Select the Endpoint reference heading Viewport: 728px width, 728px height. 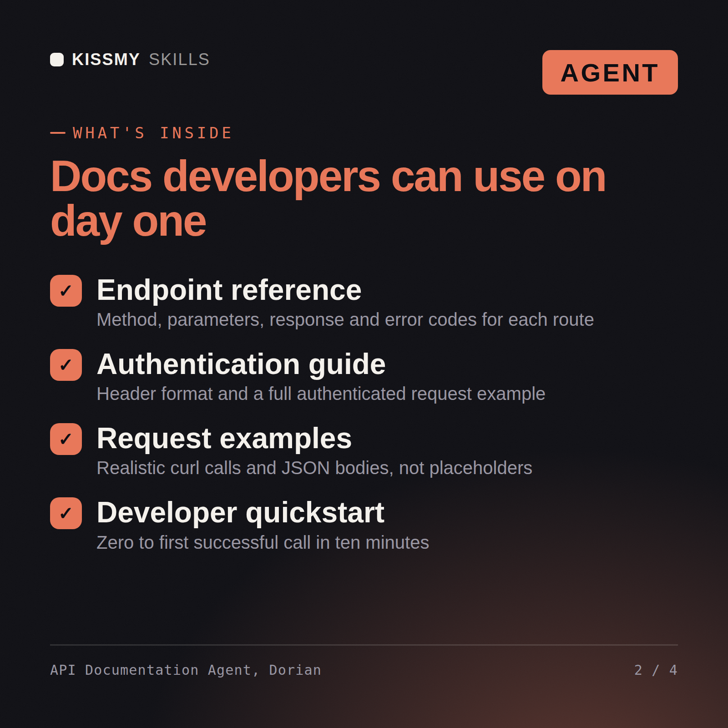(229, 290)
